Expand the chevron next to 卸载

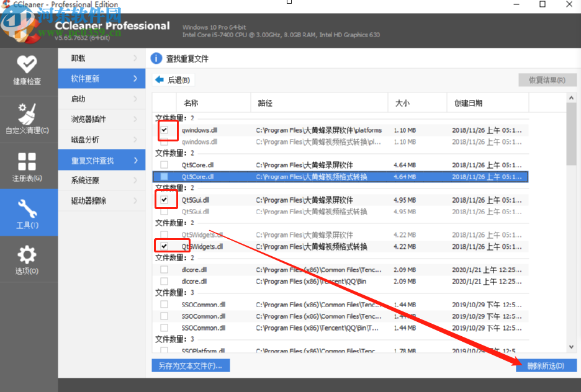135,58
